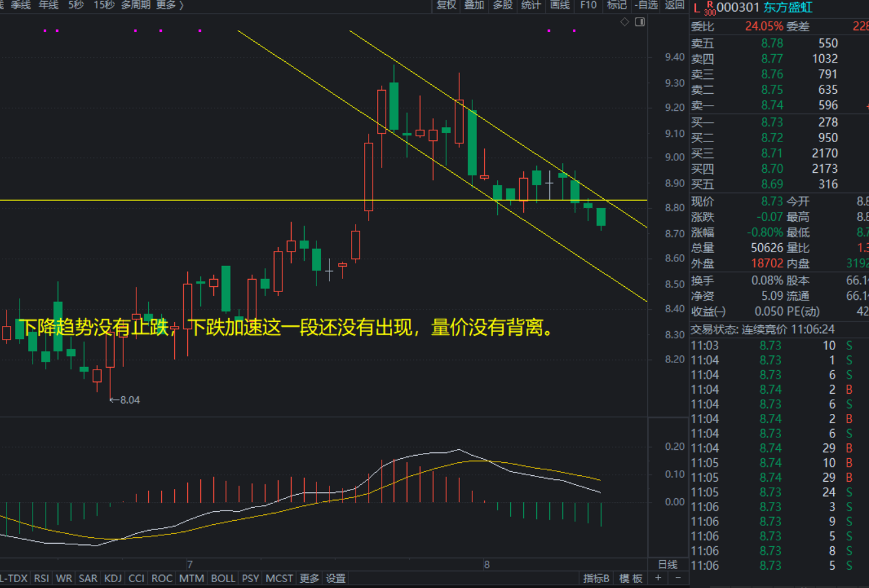Image resolution: width=869 pixels, height=588 pixels.
Task: Click the L margin-trading badge by 000301
Action: tap(697, 7)
